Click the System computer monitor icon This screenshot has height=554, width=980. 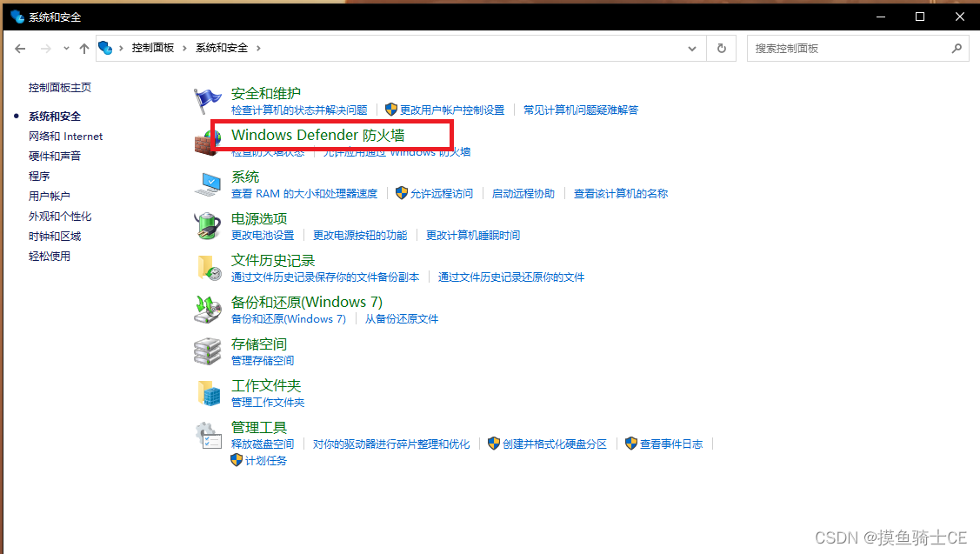pyautogui.click(x=208, y=184)
